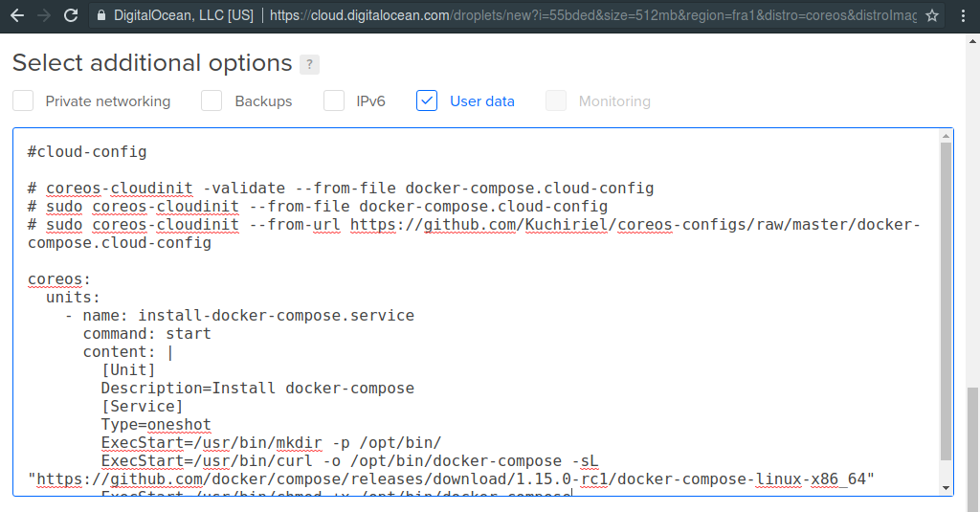980x512 pixels.
Task: Click the 'Type=oneshot' line
Action: [156, 425]
